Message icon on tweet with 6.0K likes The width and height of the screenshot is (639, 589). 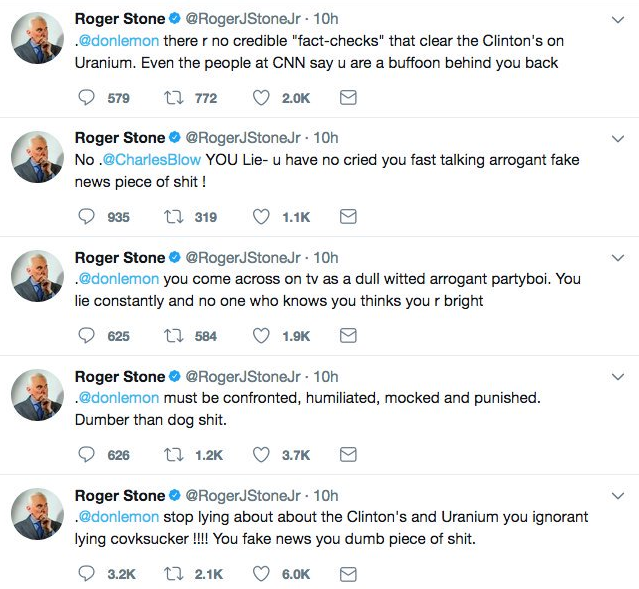coord(348,574)
